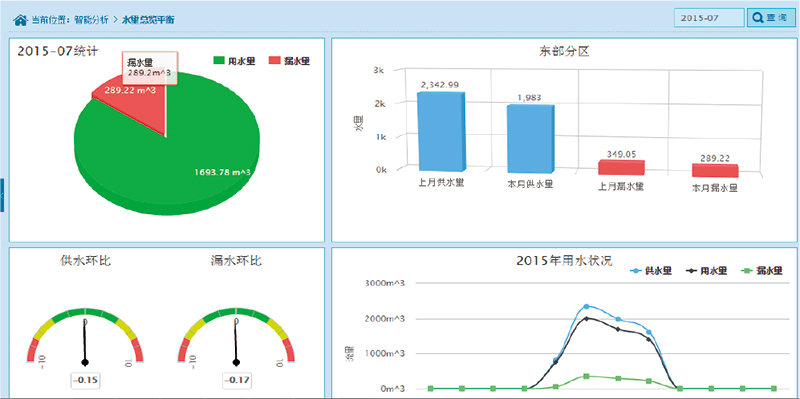Open the 2015-07 date picker field
800x399 pixels.
[x=709, y=17]
